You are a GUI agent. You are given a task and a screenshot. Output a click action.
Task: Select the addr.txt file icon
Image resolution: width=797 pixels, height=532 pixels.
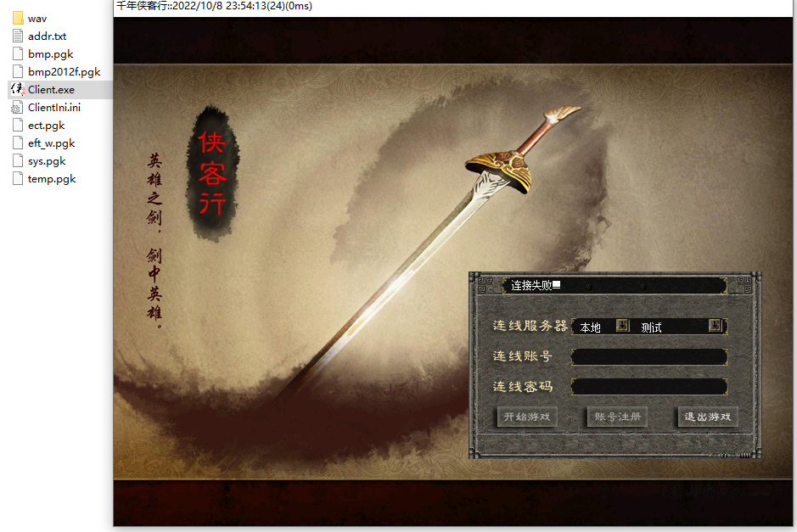18,36
